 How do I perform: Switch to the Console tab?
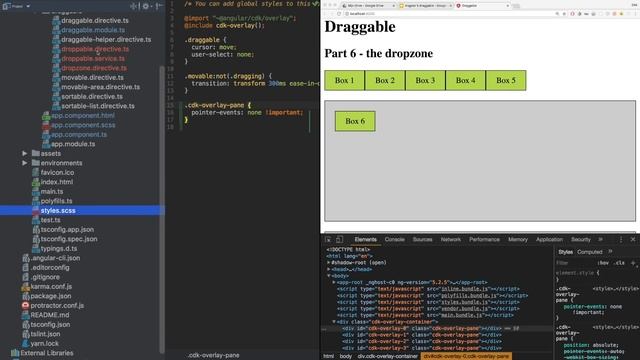click(x=394, y=240)
